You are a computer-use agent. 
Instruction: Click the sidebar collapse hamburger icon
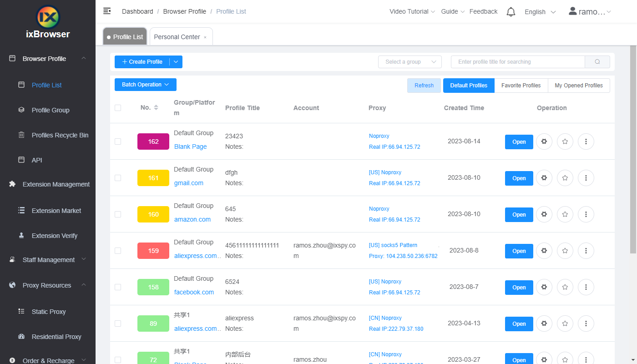click(107, 10)
